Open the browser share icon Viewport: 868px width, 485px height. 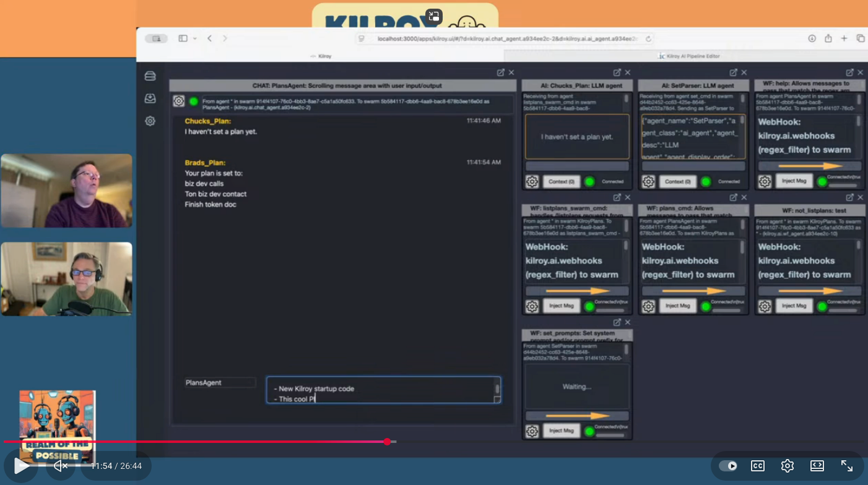pyautogui.click(x=828, y=38)
